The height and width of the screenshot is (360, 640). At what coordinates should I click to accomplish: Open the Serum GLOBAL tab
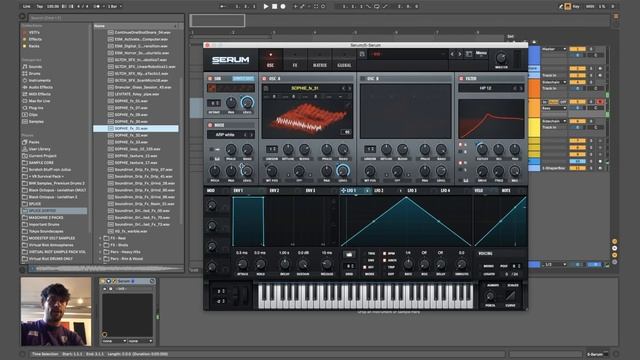344,60
